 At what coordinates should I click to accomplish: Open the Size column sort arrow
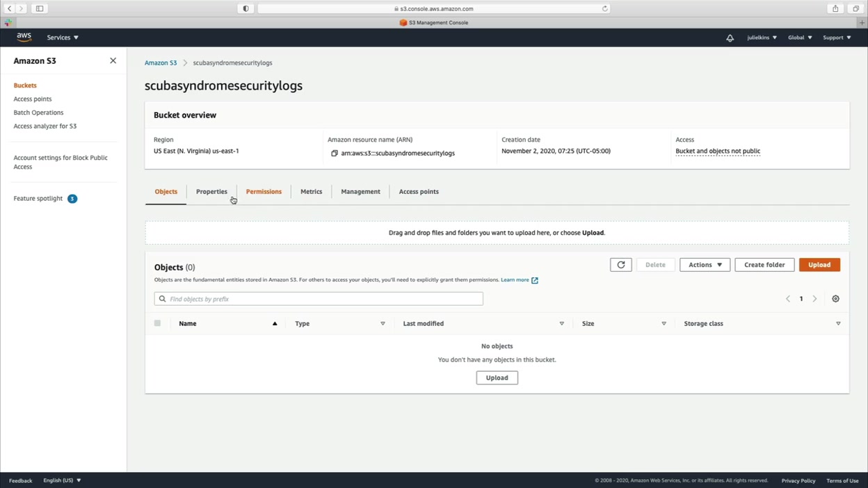click(x=664, y=324)
